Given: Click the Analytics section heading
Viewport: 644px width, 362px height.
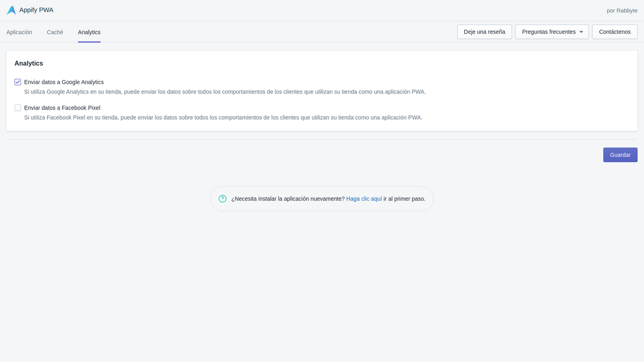Looking at the screenshot, I should 29,63.
